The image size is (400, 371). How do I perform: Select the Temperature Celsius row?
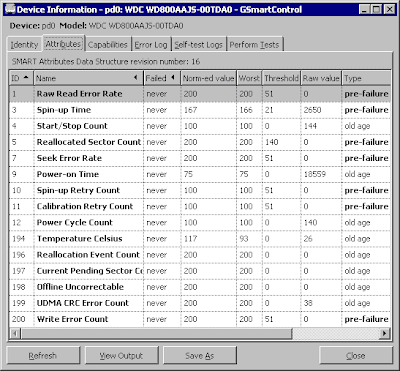(x=200, y=239)
